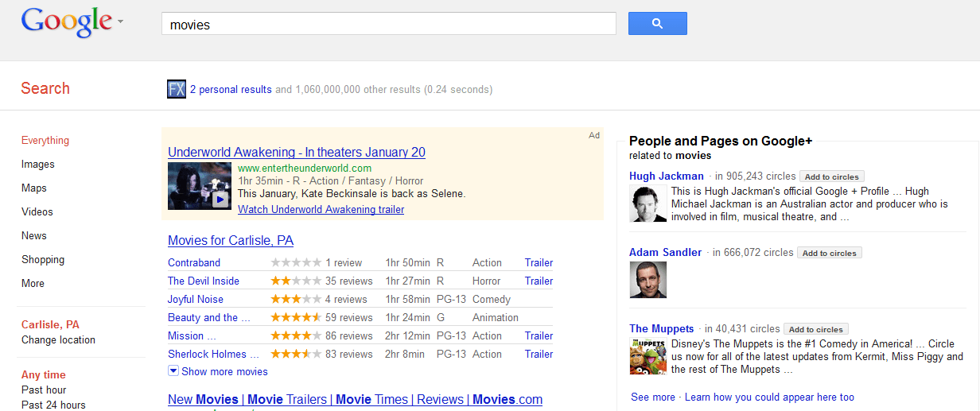Click Learn how you could appear here too
980x411 pixels.
pos(769,397)
